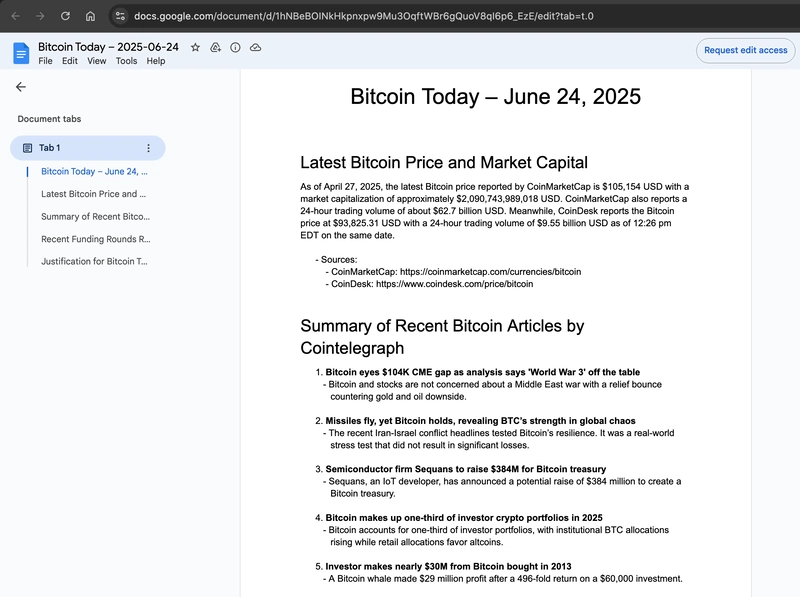Click the Tab 1 page icon
Image resolution: width=800 pixels, height=597 pixels.
28,148
